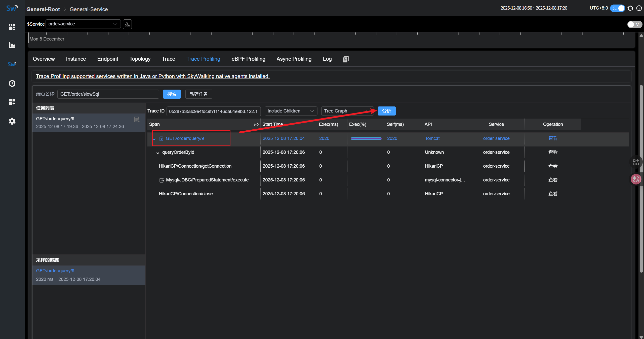This screenshot has width=644, height=339.
Task: Click the blue 分析 analyze button
Action: (x=386, y=111)
